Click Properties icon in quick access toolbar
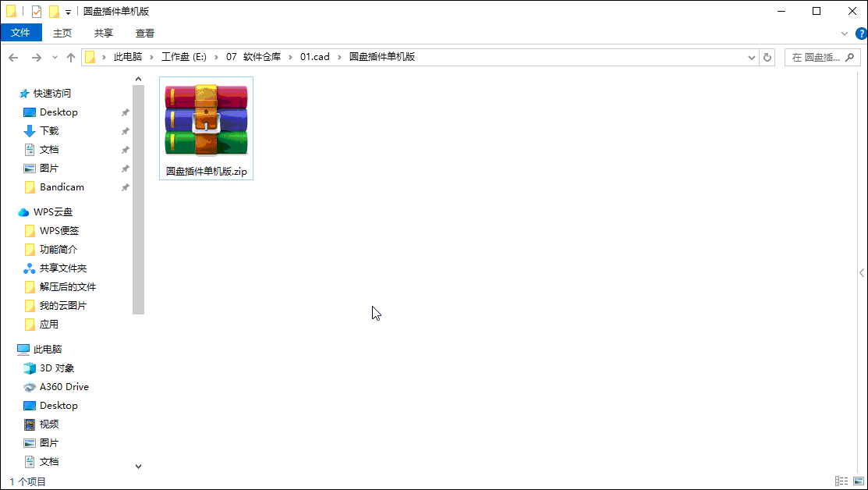Viewport: 868px width, 490px height. coord(37,12)
